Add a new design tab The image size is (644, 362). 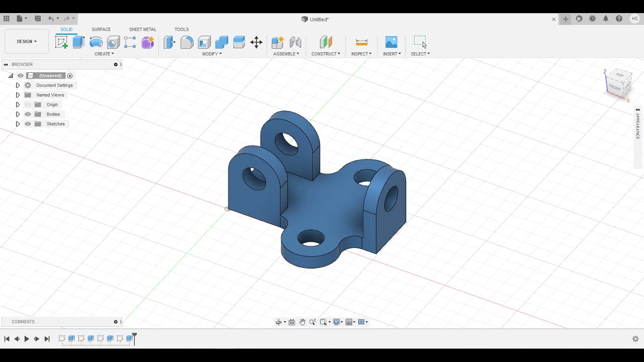click(566, 19)
